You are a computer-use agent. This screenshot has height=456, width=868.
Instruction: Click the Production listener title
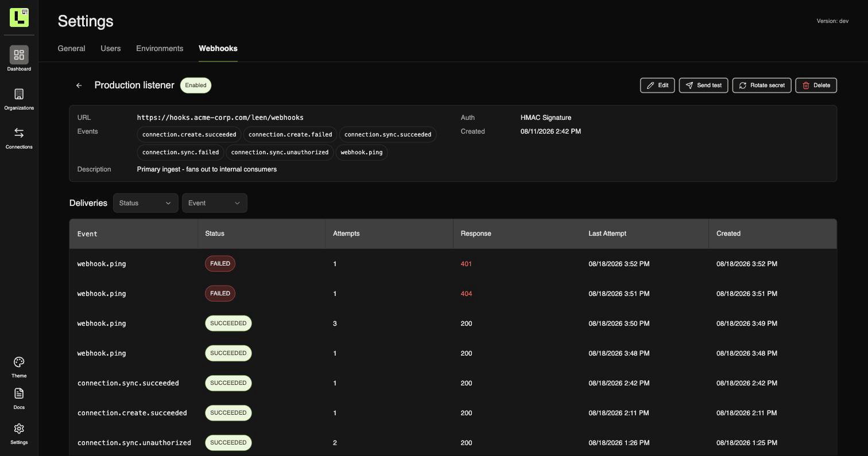tap(134, 85)
